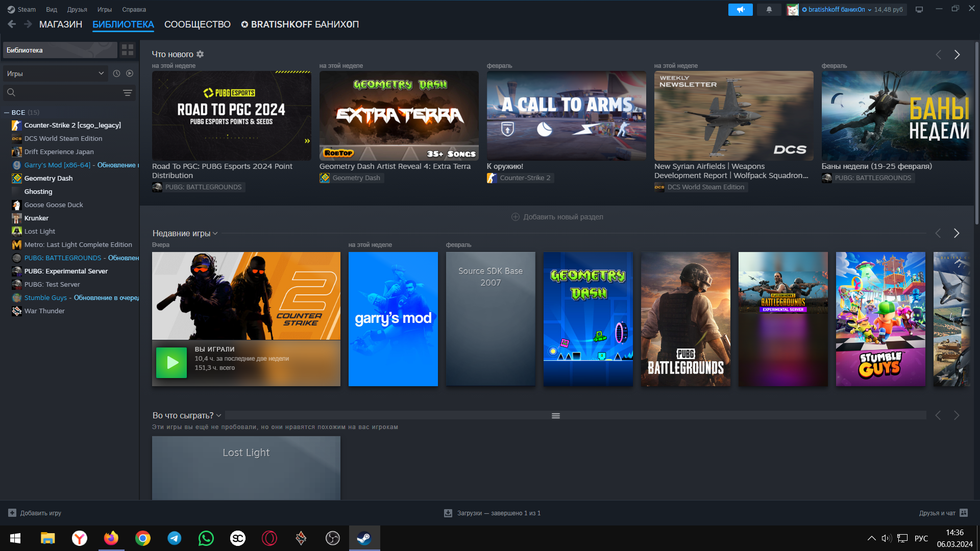Open РУС language switcher
Screen dimensions: 980x551
[x=921, y=538]
